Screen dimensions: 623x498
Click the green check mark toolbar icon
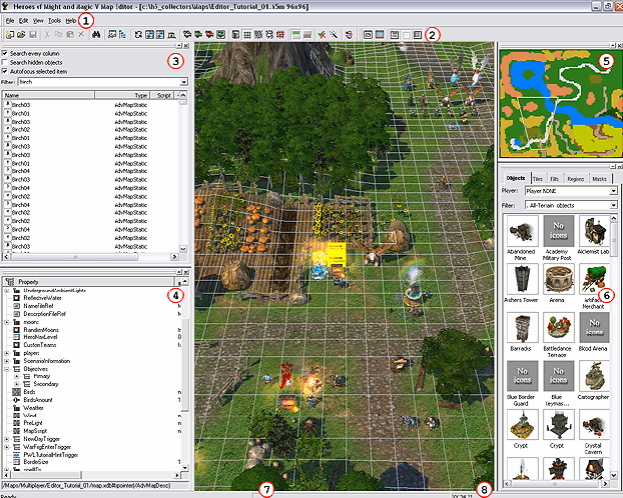coord(322,35)
